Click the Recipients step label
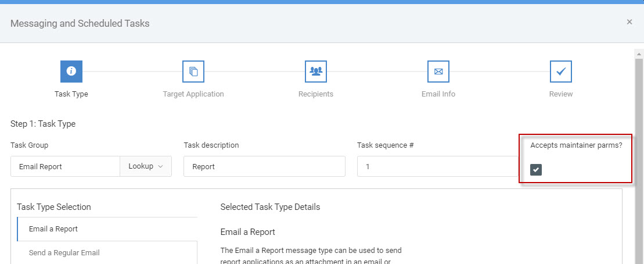The width and height of the screenshot is (644, 264). point(316,94)
